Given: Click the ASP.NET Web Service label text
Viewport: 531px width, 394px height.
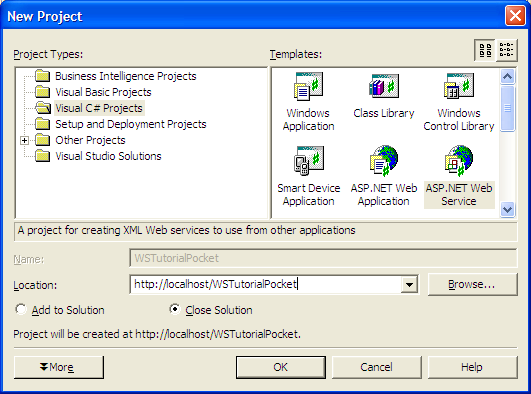Looking at the screenshot, I should pyautogui.click(x=459, y=194).
